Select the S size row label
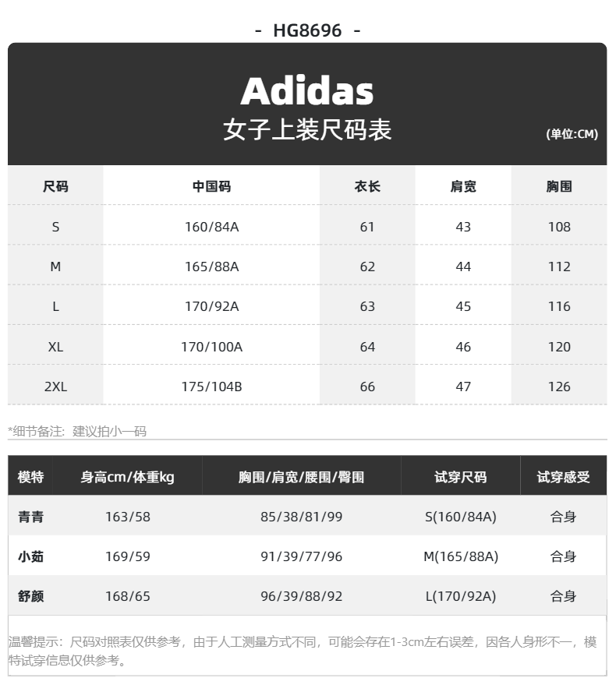The image size is (616, 692). point(55,227)
